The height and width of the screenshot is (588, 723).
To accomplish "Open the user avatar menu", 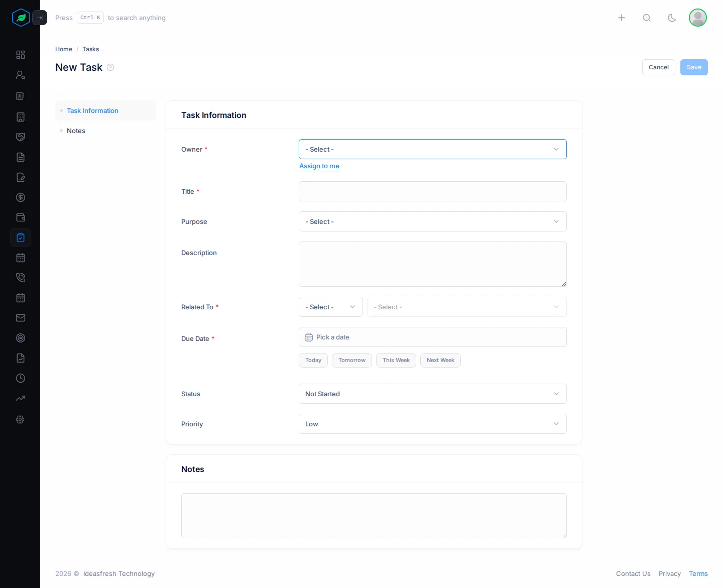I will (698, 18).
